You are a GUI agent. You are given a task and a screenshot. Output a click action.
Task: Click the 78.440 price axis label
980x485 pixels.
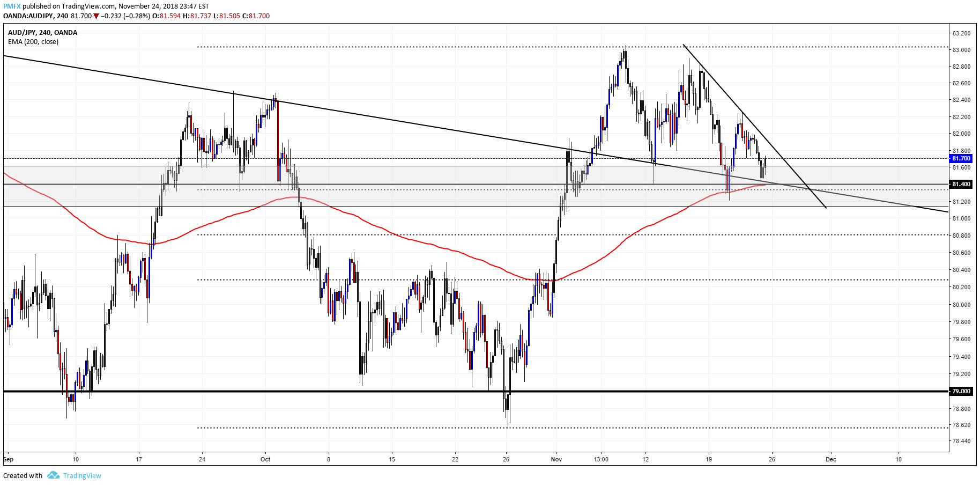click(x=961, y=441)
